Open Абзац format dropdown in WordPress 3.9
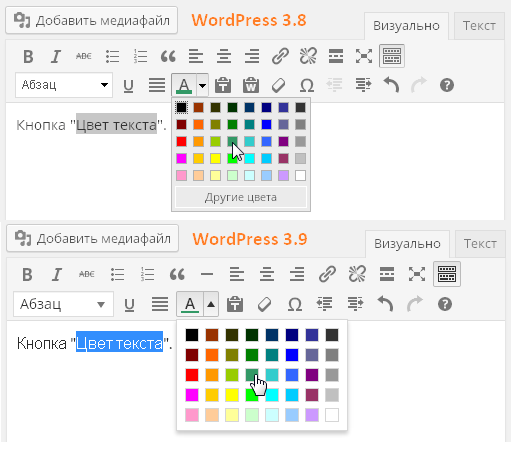This screenshot has width=511, height=450. pyautogui.click(x=63, y=304)
